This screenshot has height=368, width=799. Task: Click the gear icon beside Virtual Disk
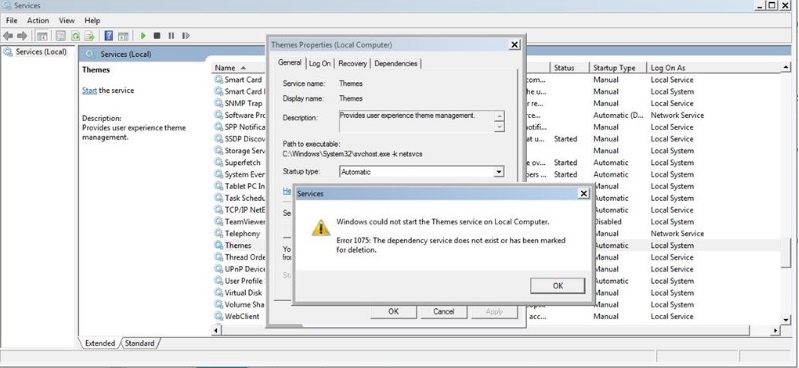[x=219, y=293]
